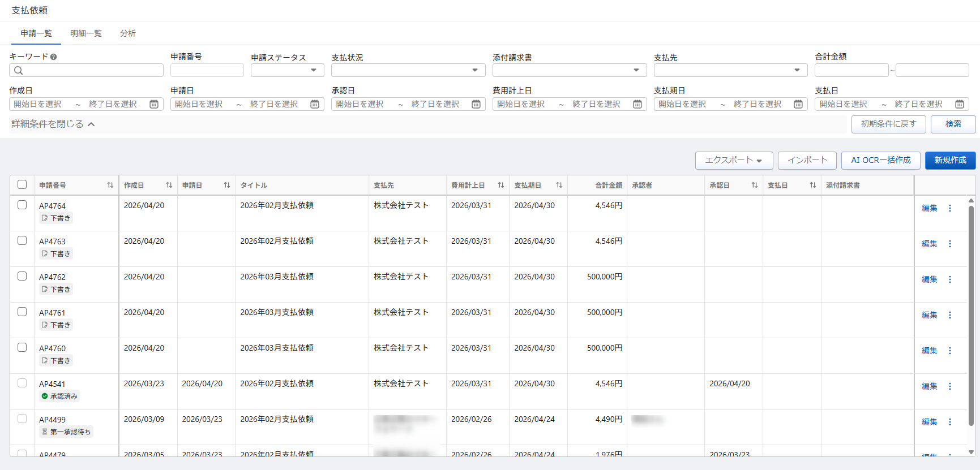Viewport: 980px width, 470px height.
Task: Collapse the 詳細条件を閉じる section
Action: coord(53,124)
